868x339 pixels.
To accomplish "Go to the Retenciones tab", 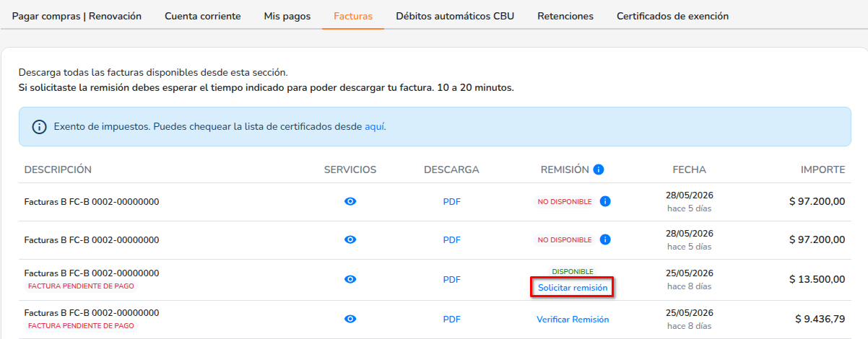I will (565, 16).
